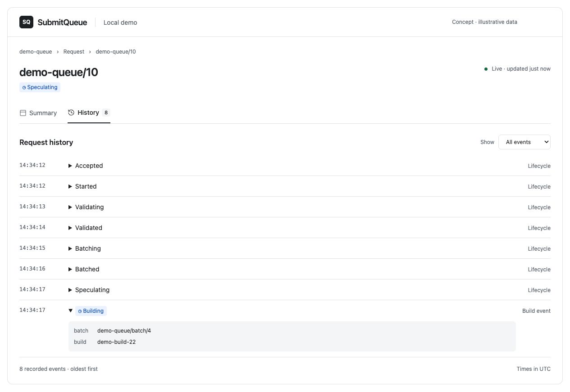Click the 14:34:13 timestamp
This screenshot has height=392, width=570.
click(x=32, y=207)
